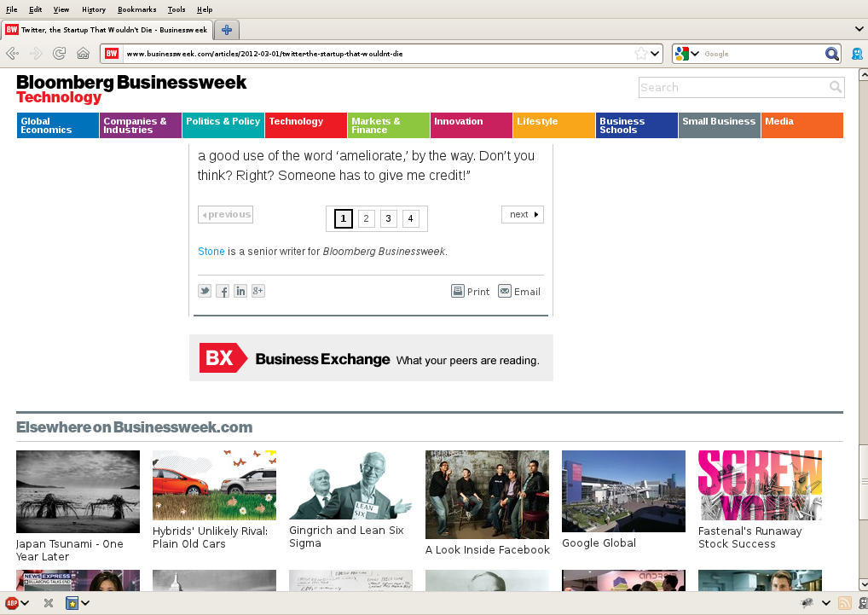
Task: Open the View menu
Action: tap(61, 9)
